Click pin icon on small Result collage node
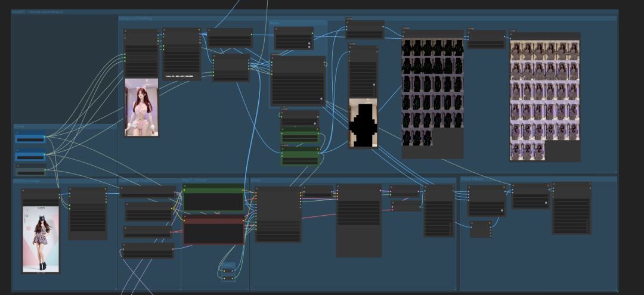The height and width of the screenshot is (295, 644). [x=490, y=223]
